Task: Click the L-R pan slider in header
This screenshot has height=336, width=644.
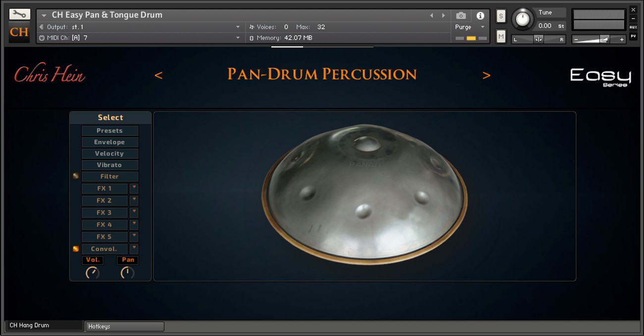Action: 539,40
